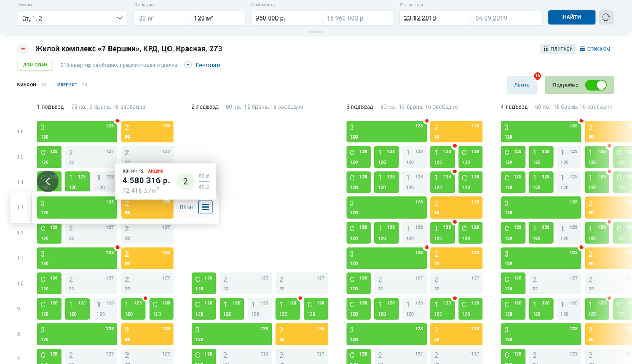The width and height of the screenshot is (632, 364).
Task: Select yellow 2-room apartment on floor 8, entrance 2
Action: (x=302, y=334)
